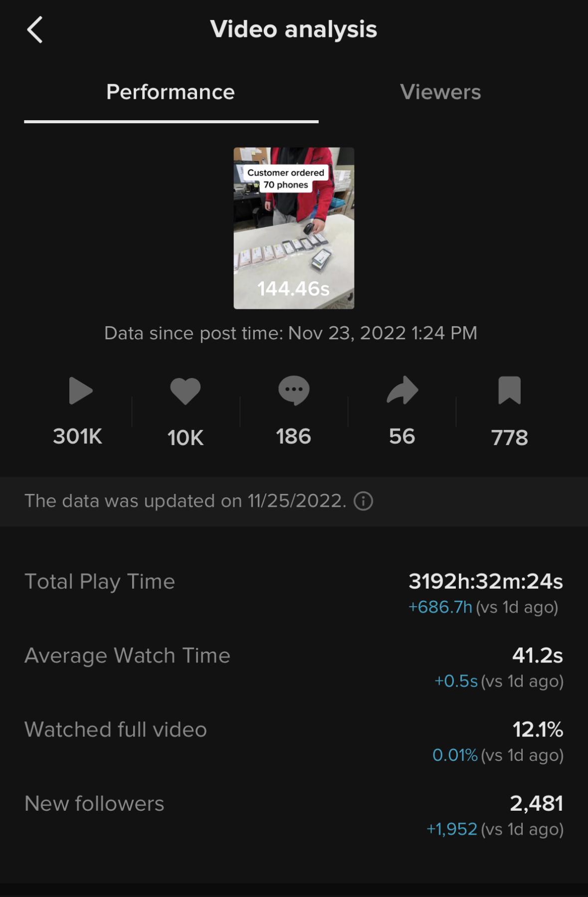The height and width of the screenshot is (897, 588).
Task: Click the 186 comments count
Action: pos(294,437)
